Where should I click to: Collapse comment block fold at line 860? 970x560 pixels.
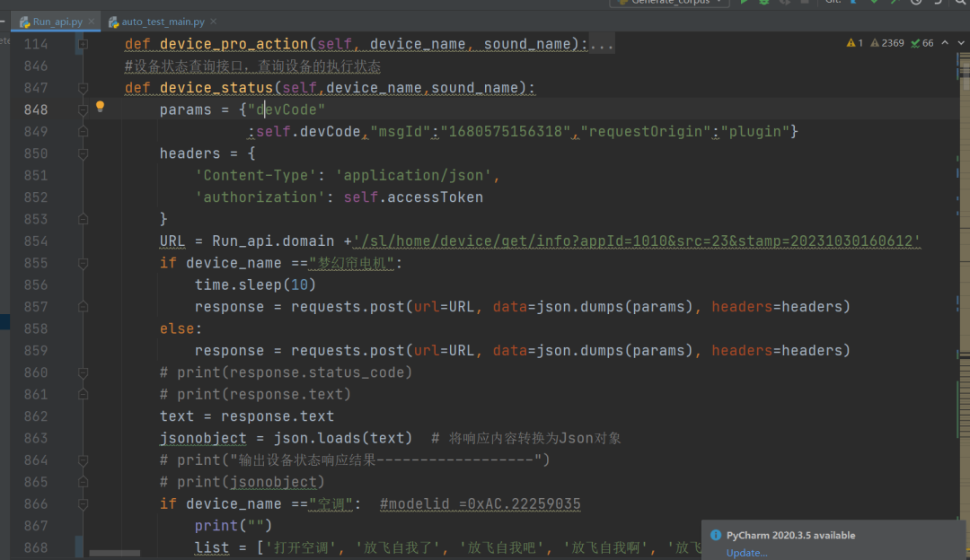[83, 372]
